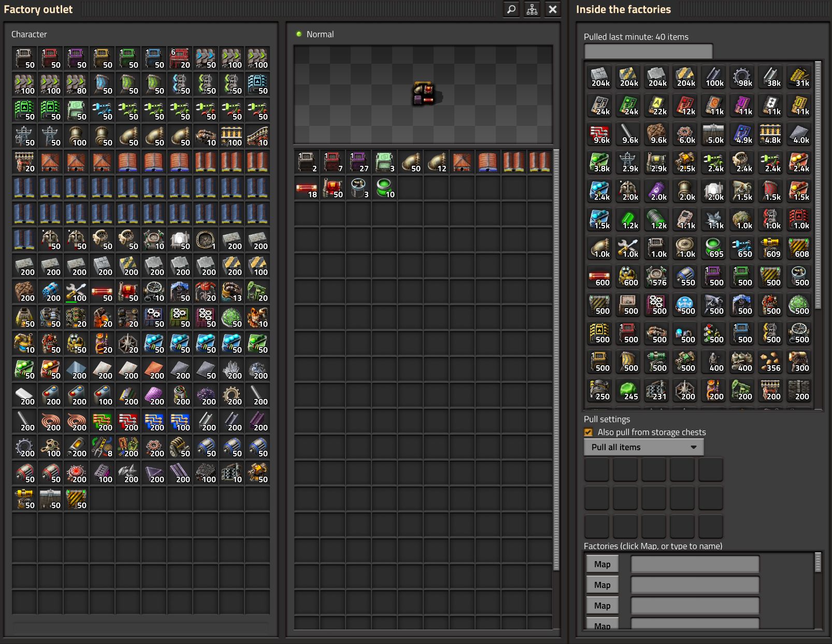Choose the outlet stack counted 2
832x644 pixels.
tap(307, 162)
